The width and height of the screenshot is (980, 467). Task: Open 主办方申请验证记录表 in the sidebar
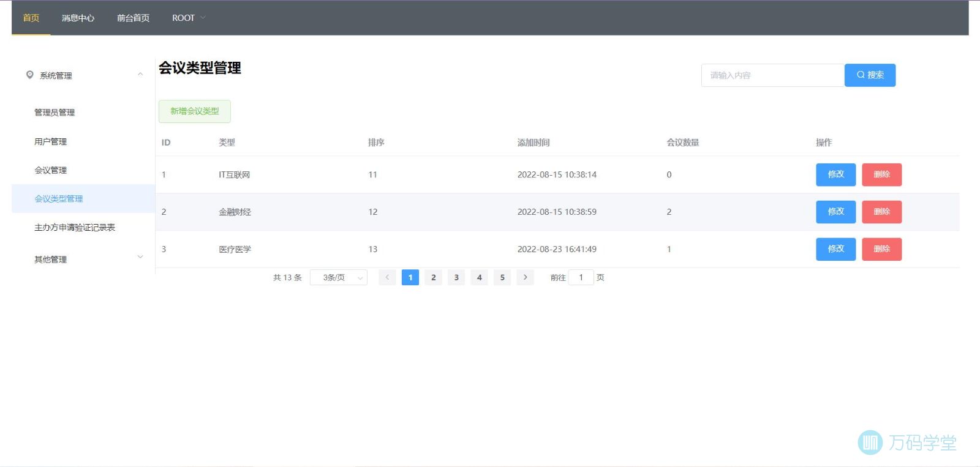75,227
